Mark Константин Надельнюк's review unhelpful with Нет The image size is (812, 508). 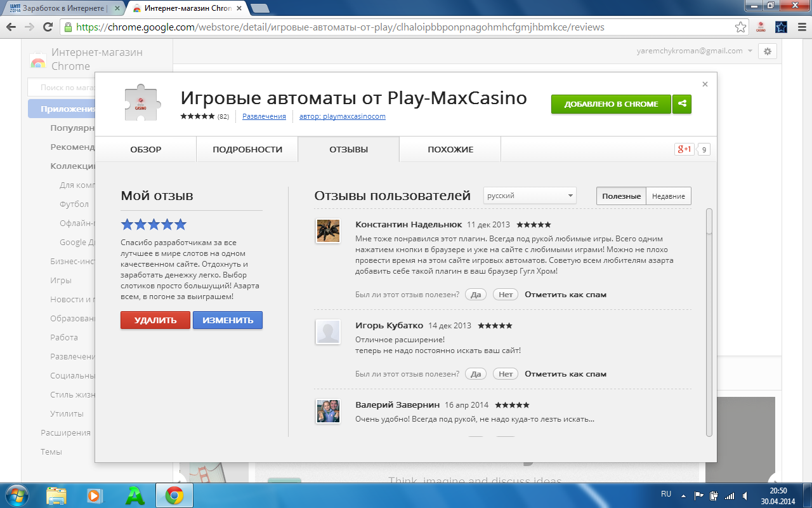pos(506,295)
